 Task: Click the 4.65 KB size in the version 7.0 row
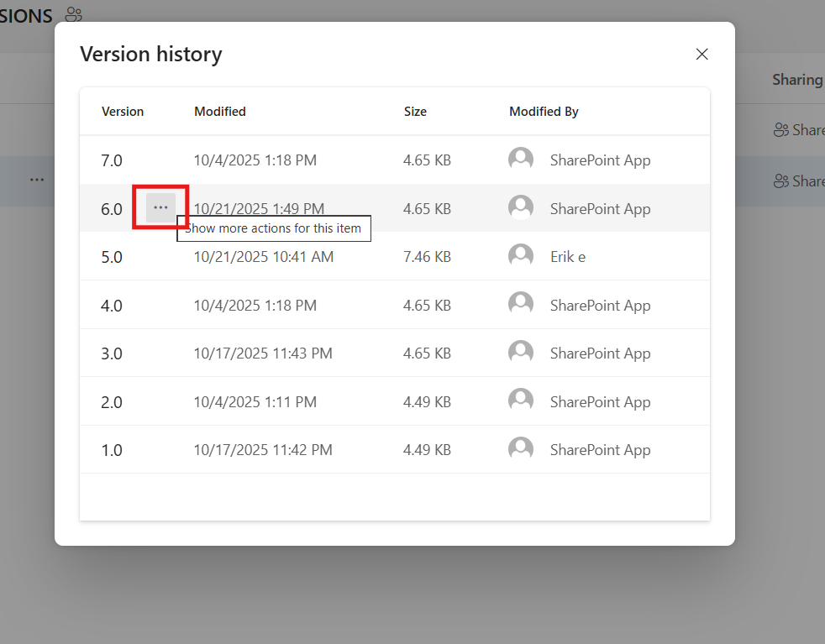pos(428,160)
